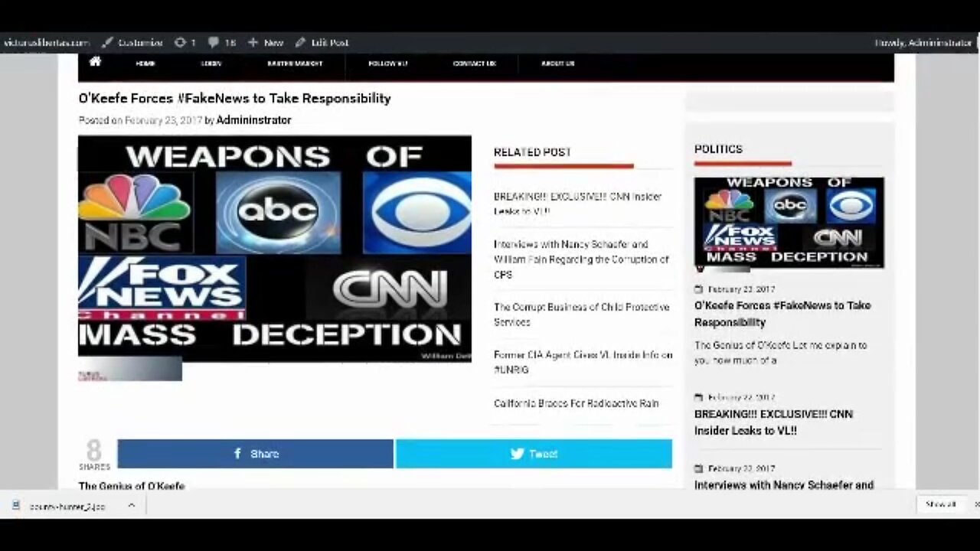Open the Weapons of Mass Deception featured image
980x551 pixels.
coord(275,249)
